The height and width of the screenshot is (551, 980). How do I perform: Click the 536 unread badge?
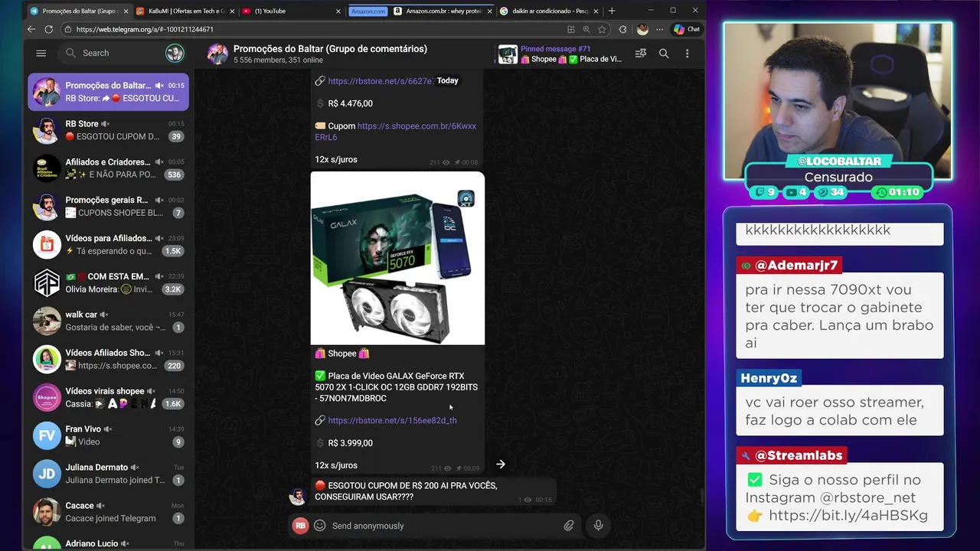(174, 175)
